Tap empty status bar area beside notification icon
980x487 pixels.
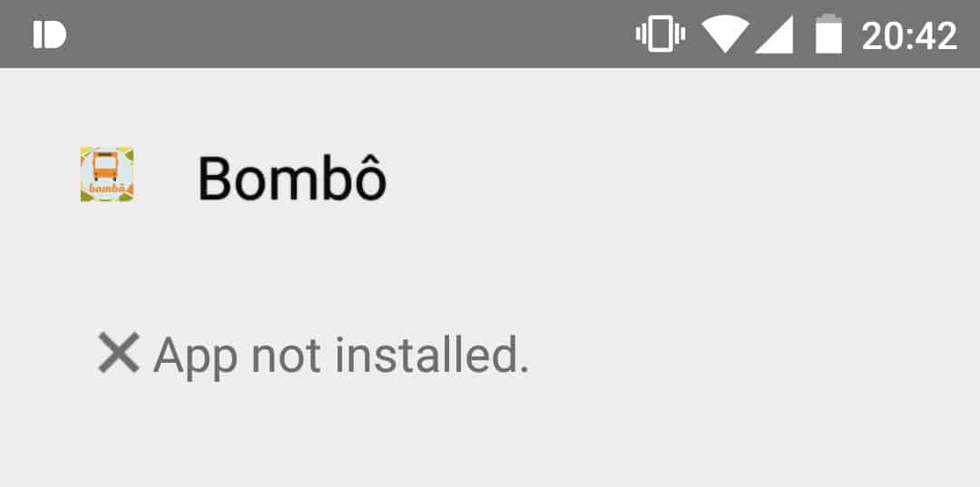[344, 34]
